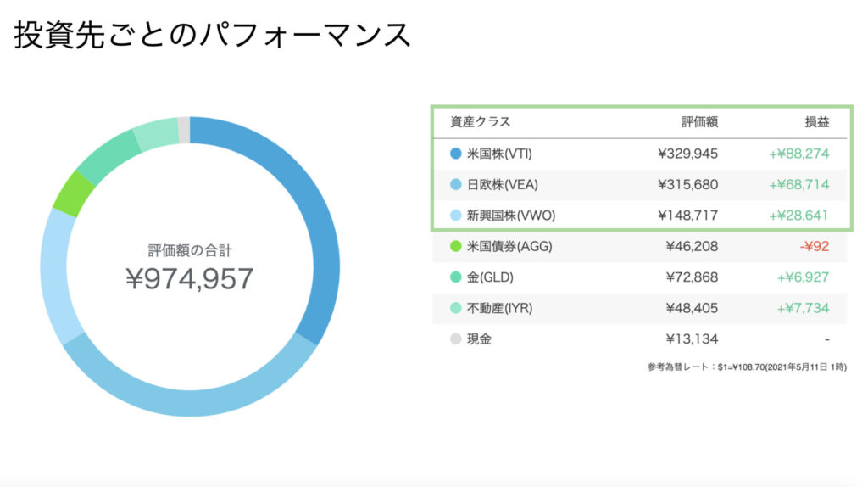The image size is (868, 487).
Task: Click the pale blue dot beside 新興国株(VWO)
Action: [x=456, y=216]
